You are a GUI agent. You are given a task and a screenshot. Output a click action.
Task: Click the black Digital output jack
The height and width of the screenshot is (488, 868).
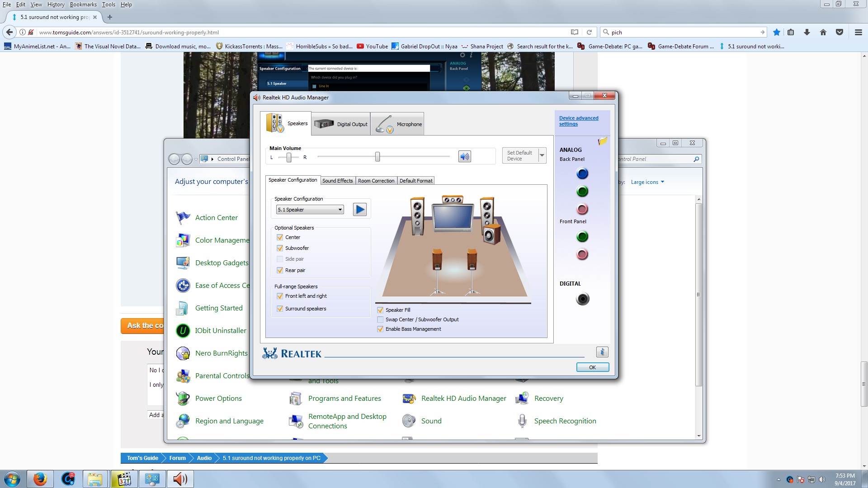583,299
